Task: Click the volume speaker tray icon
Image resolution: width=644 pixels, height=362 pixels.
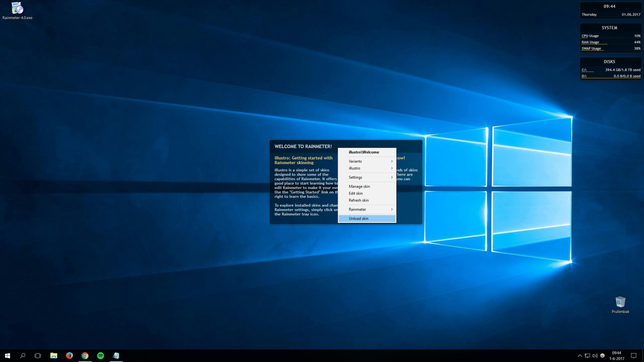Action: (595, 355)
